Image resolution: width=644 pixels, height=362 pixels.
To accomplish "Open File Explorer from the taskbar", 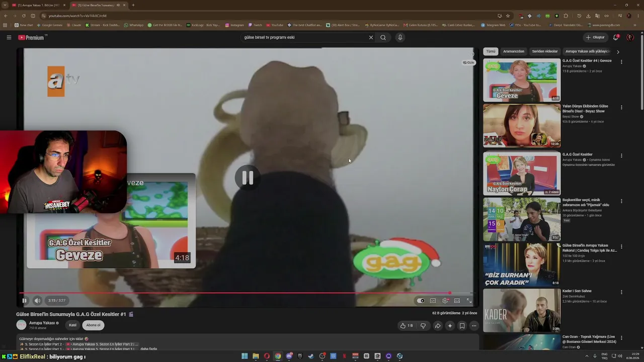I will (x=256, y=356).
